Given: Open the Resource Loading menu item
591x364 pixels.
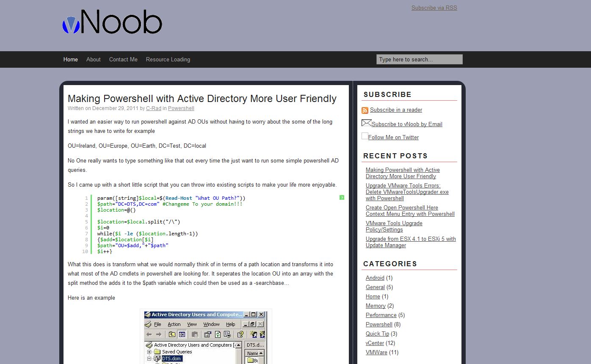Looking at the screenshot, I should click(x=168, y=59).
